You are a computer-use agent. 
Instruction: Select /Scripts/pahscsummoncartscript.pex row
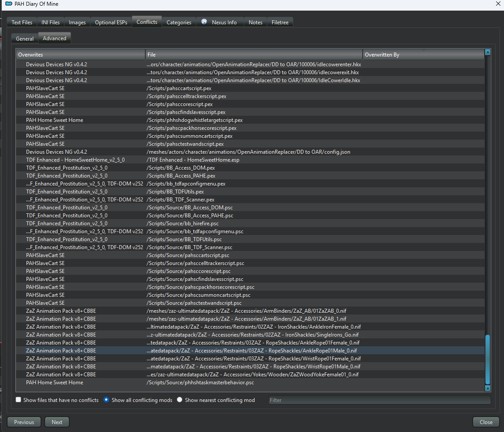(x=250, y=136)
